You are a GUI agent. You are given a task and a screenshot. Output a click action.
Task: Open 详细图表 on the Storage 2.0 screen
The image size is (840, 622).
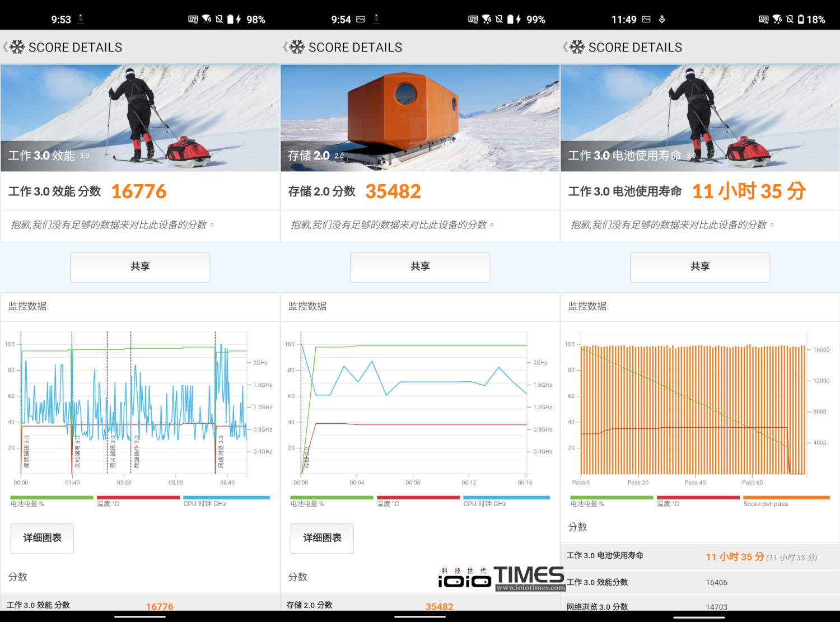[322, 538]
